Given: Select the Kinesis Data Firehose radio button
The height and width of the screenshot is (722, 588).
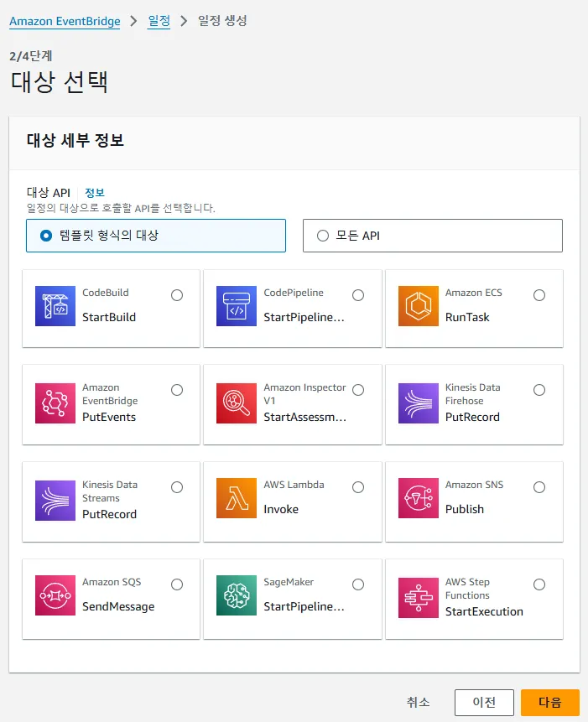Looking at the screenshot, I should click(539, 390).
